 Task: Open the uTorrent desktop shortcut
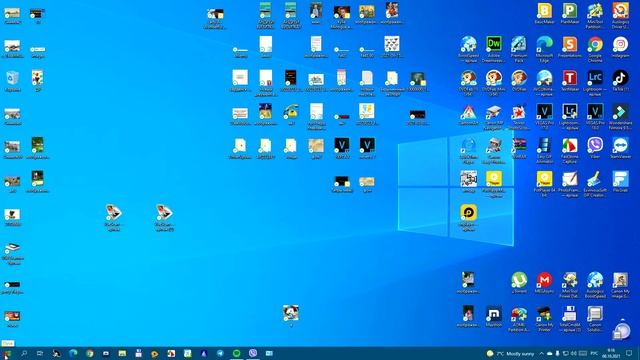(519, 282)
